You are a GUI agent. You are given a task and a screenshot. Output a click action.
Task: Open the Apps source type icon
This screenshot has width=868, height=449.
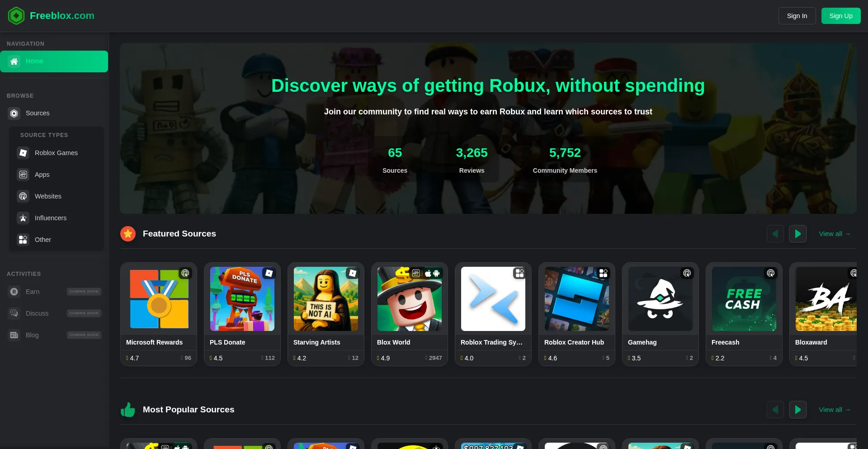[x=23, y=175]
